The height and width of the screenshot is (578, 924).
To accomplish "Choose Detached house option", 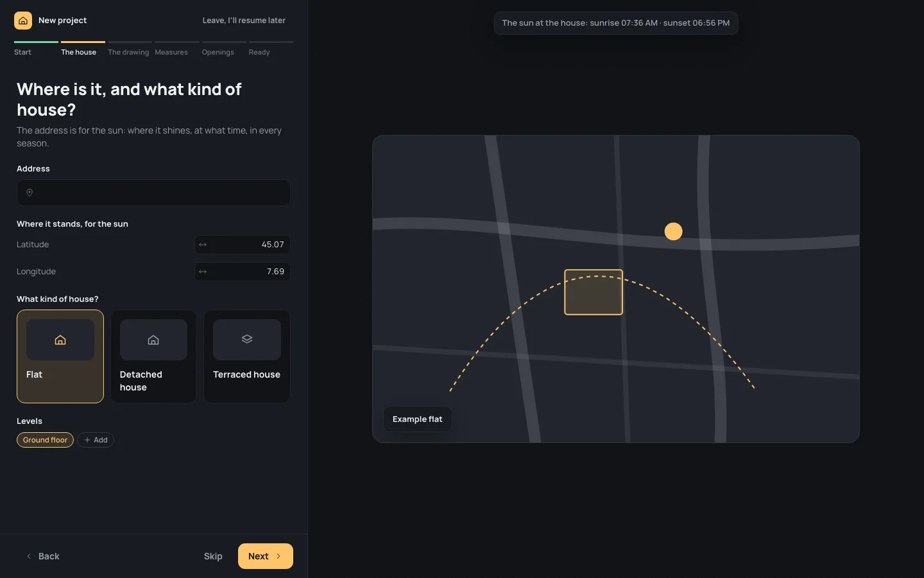I will tap(153, 356).
